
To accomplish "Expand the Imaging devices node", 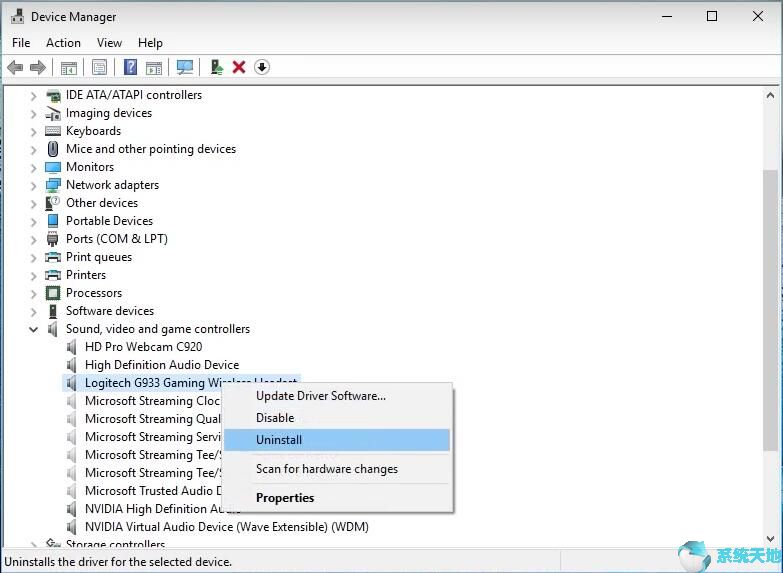I will (33, 113).
